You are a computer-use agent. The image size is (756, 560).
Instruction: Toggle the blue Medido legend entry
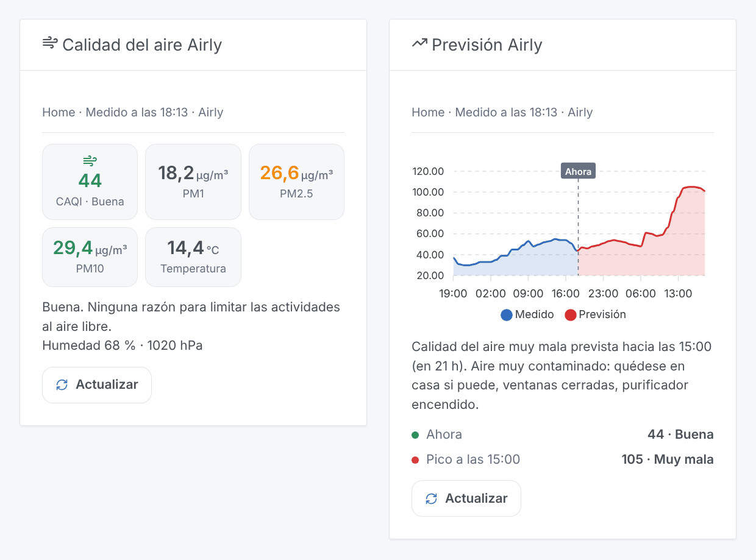click(x=527, y=314)
